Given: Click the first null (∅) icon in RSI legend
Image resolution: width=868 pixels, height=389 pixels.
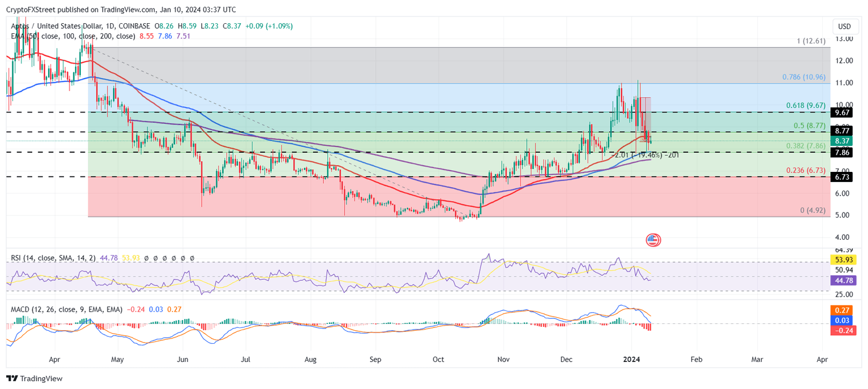Looking at the screenshot, I should tap(146, 259).
